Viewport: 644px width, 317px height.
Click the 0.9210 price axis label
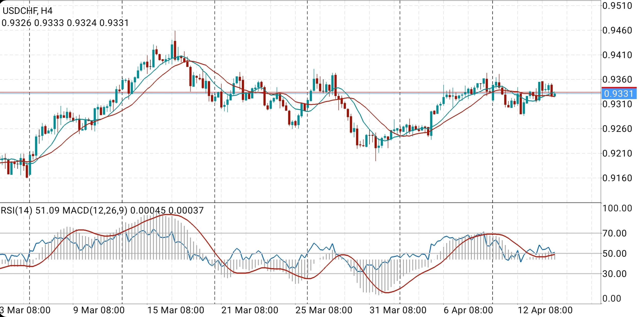coord(617,153)
